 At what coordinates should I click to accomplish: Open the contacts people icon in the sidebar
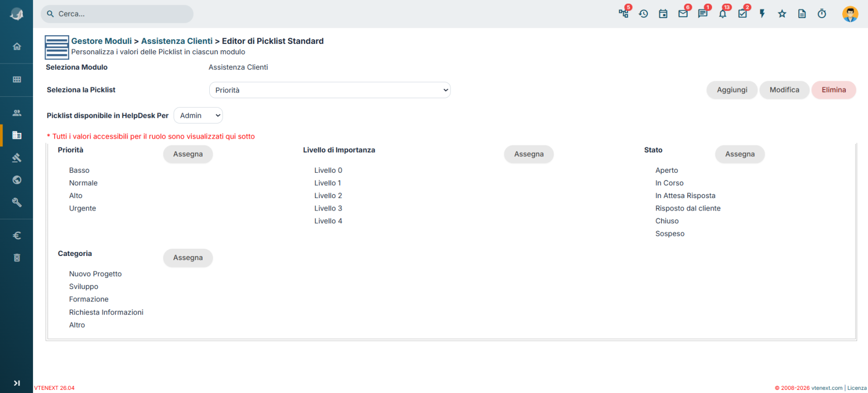pyautogui.click(x=17, y=113)
